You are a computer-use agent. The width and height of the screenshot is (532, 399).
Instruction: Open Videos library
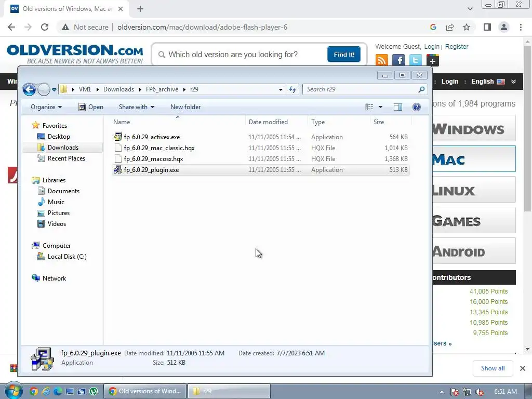click(x=56, y=223)
